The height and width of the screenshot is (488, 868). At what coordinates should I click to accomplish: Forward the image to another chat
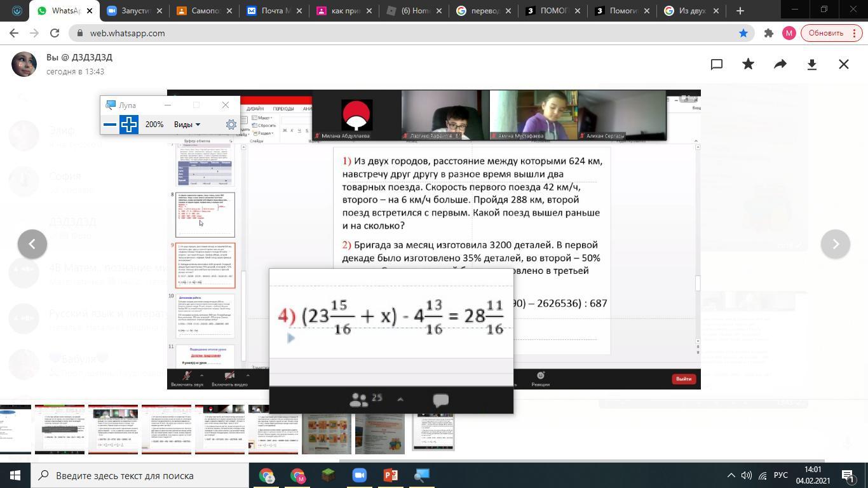point(780,64)
